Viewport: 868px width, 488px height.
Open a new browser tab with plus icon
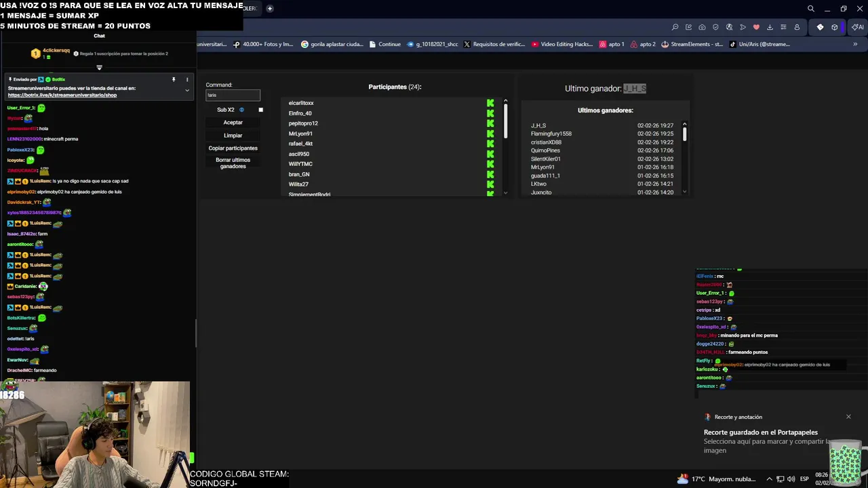point(269,9)
